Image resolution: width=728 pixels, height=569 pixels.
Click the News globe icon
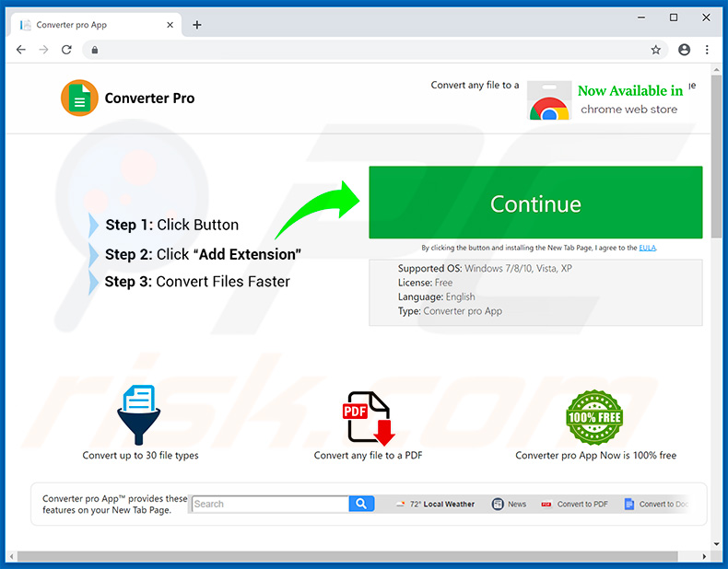[x=498, y=504]
